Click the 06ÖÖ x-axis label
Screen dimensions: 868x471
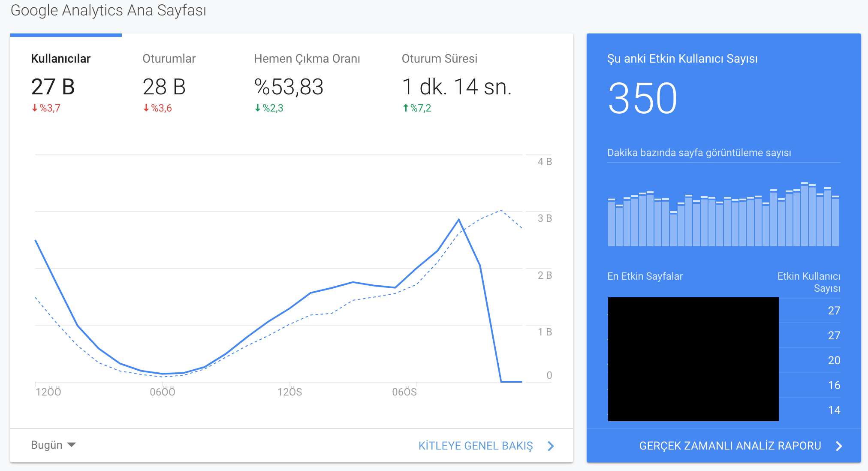[163, 392]
